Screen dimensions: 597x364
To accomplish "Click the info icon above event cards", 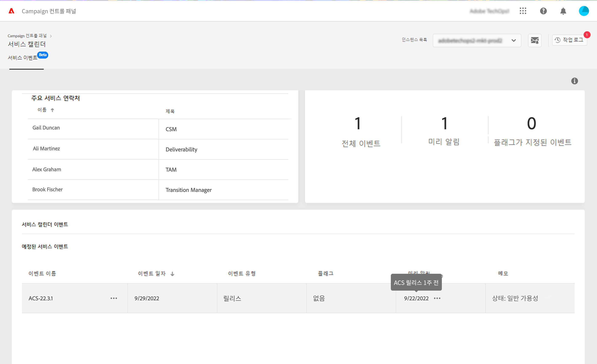I will coord(574,81).
